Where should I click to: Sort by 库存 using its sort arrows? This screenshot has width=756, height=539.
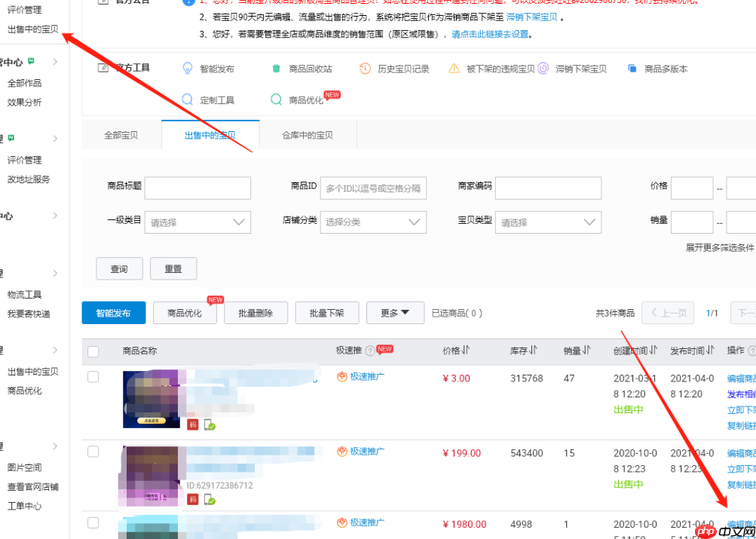533,351
